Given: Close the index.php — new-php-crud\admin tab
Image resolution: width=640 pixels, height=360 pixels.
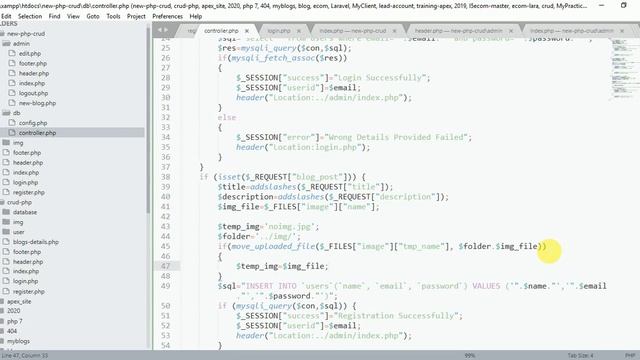Looking at the screenshot, I should tap(622, 31).
